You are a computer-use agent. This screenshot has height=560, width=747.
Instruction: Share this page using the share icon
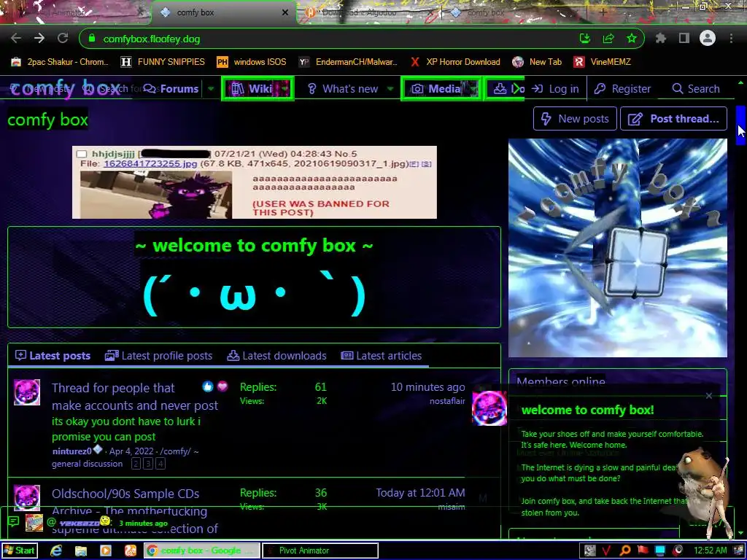pos(608,39)
